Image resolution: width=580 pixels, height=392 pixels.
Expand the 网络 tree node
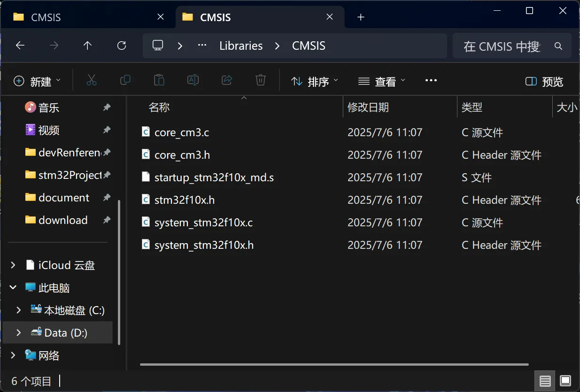tap(13, 355)
